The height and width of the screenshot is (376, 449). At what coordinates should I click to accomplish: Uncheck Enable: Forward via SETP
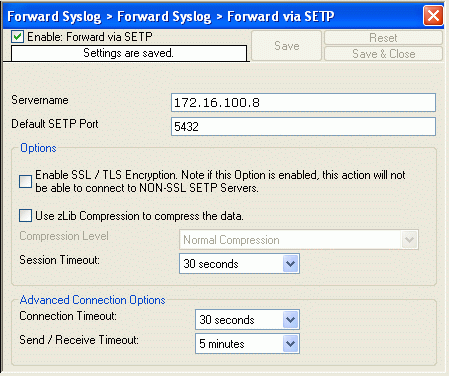17,37
